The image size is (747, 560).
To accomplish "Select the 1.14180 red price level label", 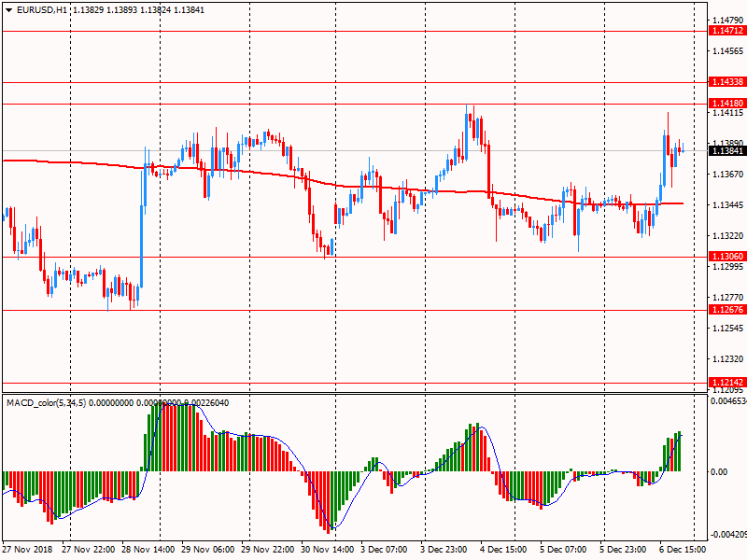I will (x=727, y=104).
